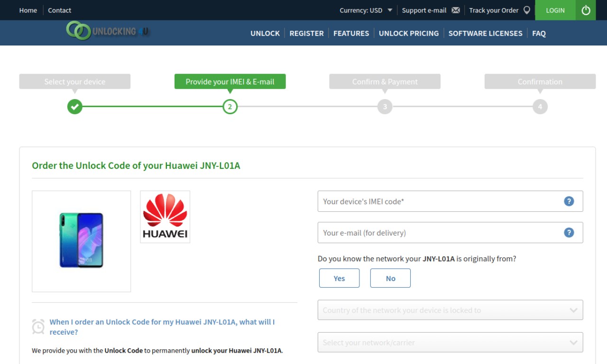The width and height of the screenshot is (607, 364).
Task: Click the 'We provide you with the Unlock Code' sentence
Action: 157,351
